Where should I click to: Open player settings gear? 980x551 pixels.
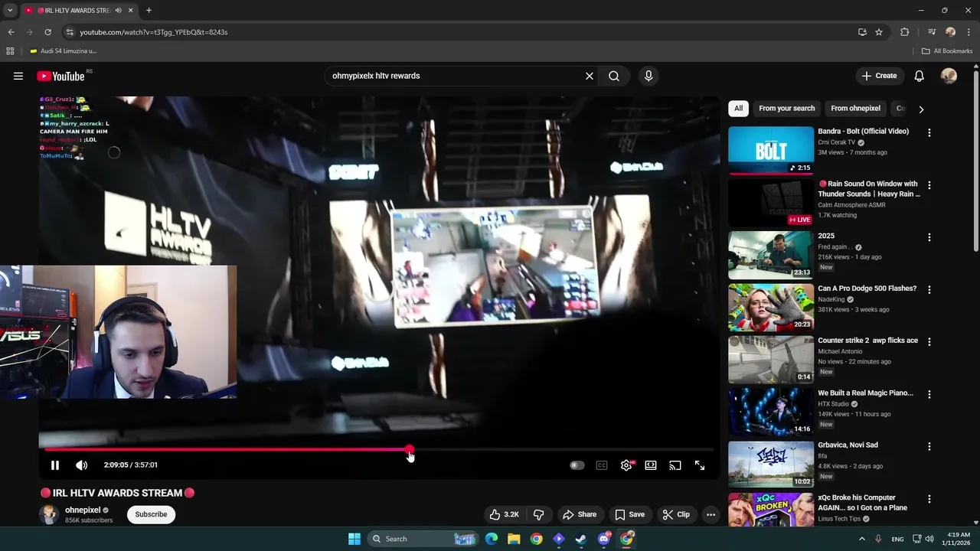(x=626, y=465)
